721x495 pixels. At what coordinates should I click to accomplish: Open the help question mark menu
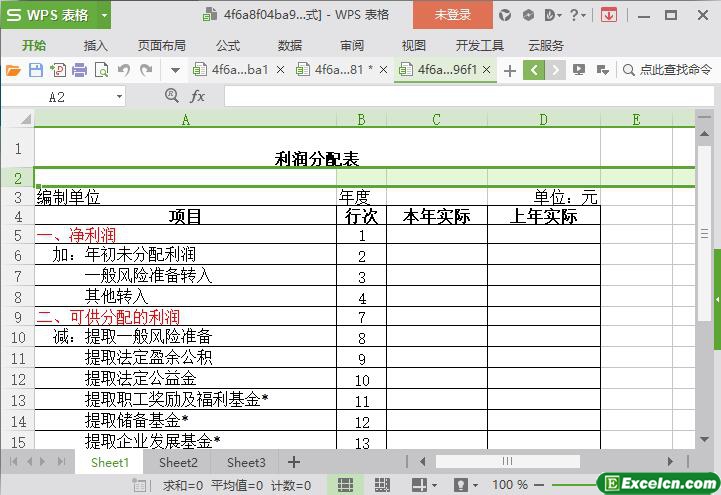[x=577, y=15]
